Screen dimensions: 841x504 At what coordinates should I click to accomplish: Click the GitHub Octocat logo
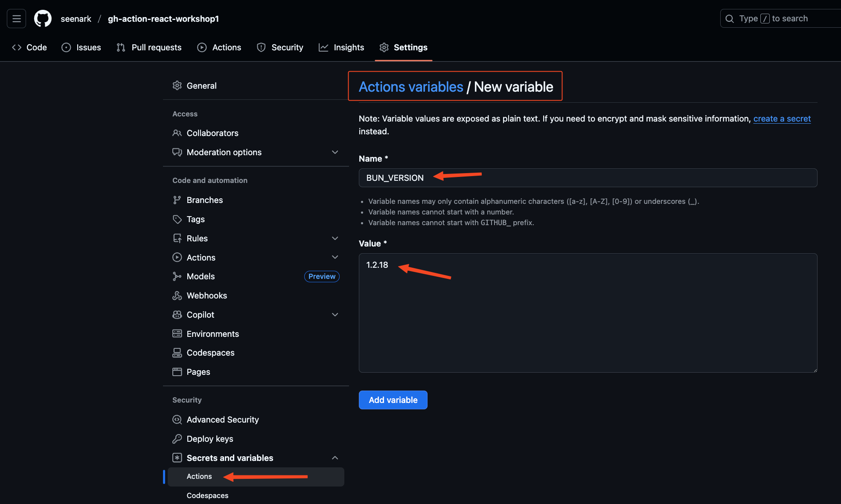[43, 19]
